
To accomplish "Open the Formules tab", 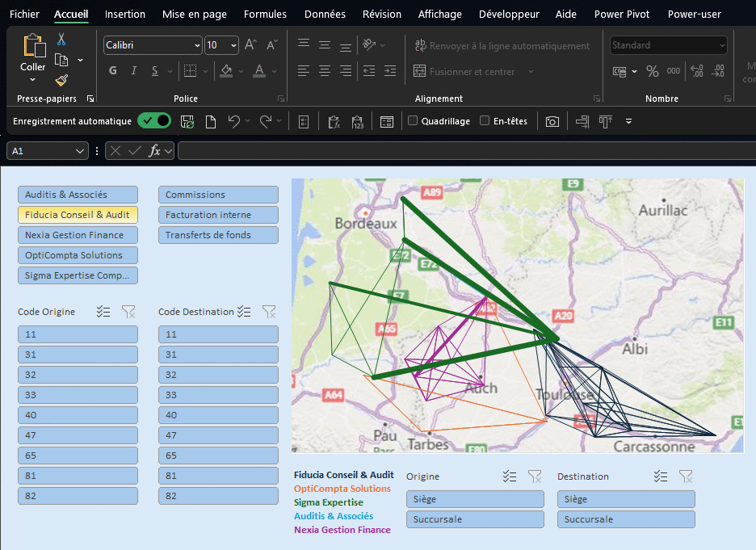I will [265, 14].
